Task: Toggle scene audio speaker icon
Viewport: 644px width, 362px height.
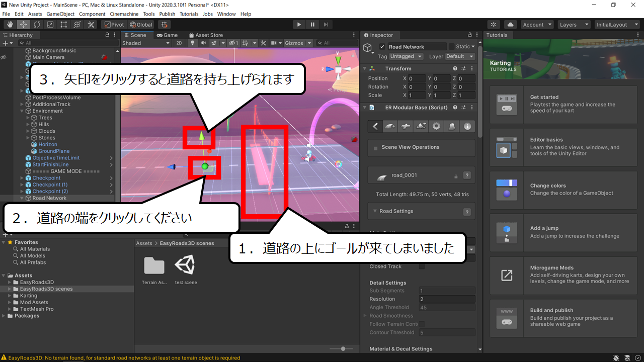Action: tap(203, 43)
